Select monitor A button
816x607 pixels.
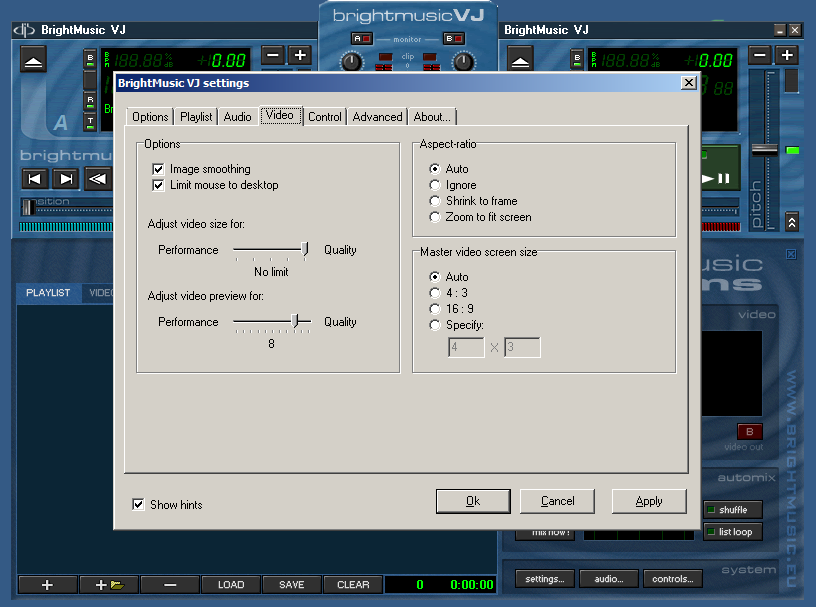(362, 39)
